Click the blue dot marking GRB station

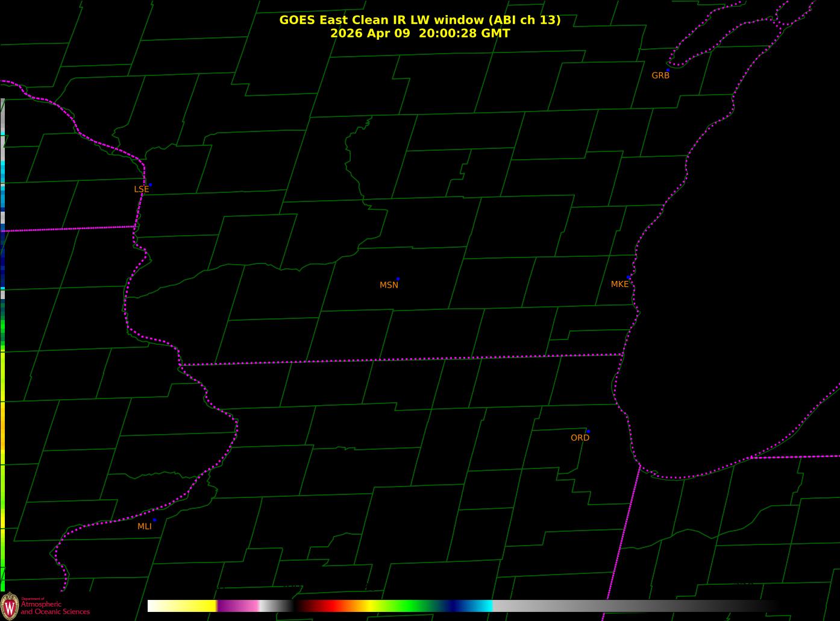pyautogui.click(x=668, y=70)
